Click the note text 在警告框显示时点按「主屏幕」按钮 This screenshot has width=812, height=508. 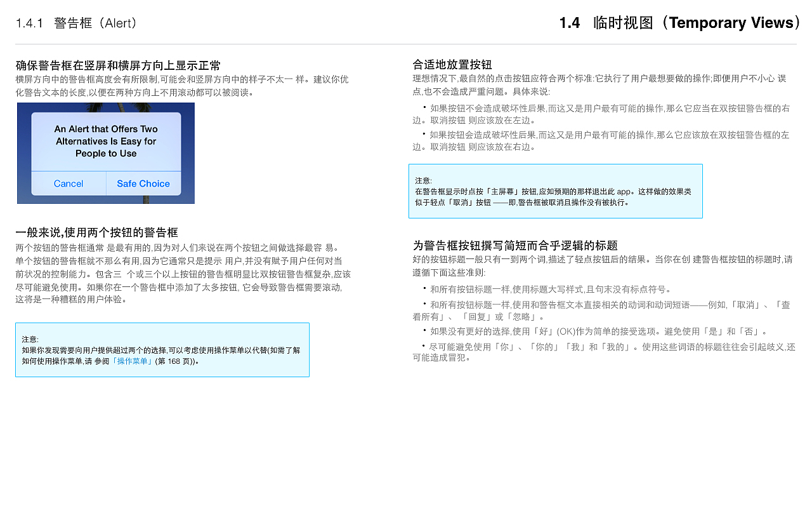[553, 197]
